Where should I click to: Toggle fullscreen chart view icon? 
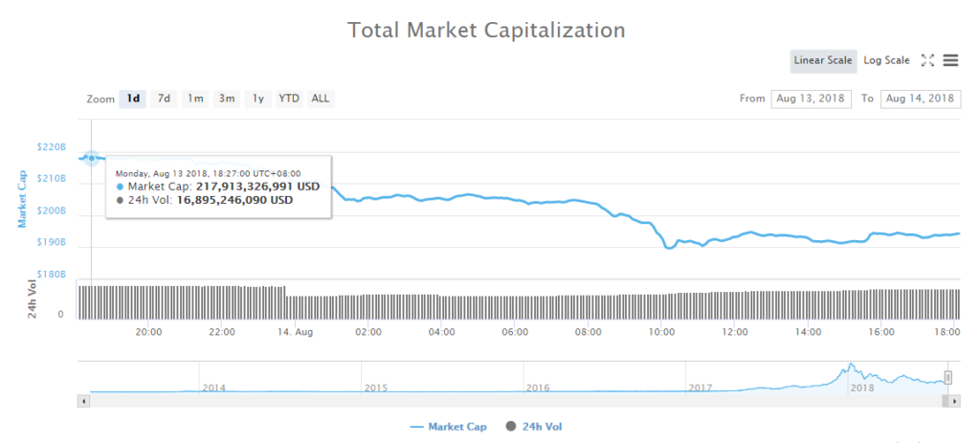(926, 60)
